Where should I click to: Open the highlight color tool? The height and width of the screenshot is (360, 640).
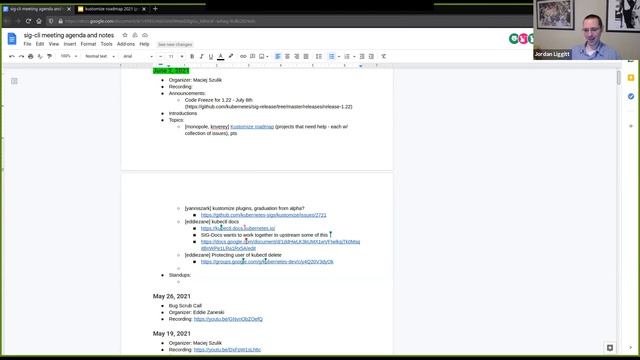pyautogui.click(x=231, y=56)
